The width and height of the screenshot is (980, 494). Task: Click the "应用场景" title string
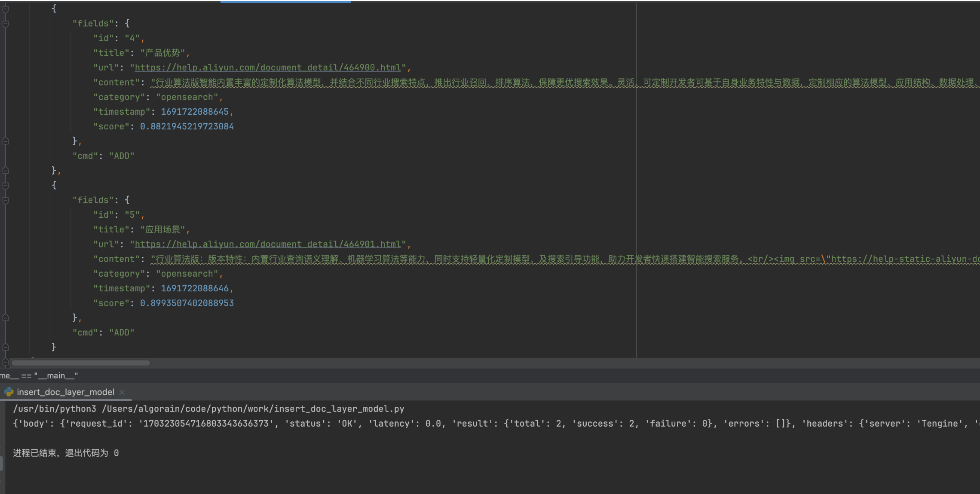coord(162,229)
